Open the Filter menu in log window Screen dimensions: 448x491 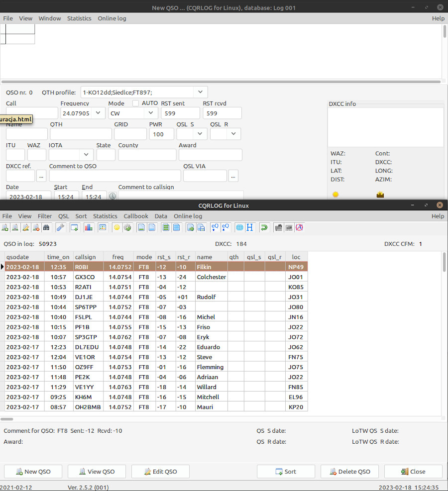click(x=45, y=216)
